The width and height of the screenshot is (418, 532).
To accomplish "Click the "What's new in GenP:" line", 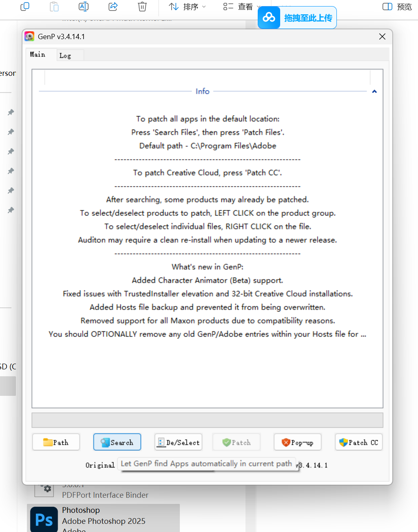I will click(208, 267).
